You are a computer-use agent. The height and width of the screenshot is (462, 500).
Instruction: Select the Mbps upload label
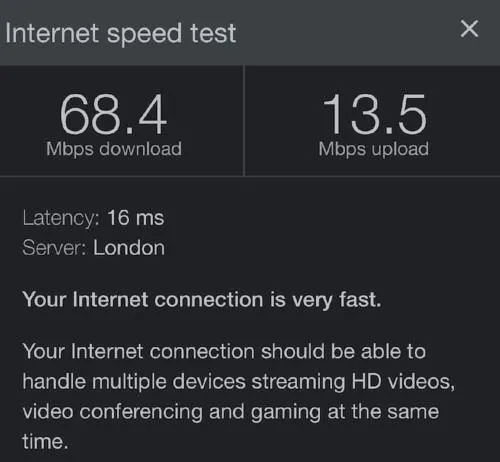point(374,149)
